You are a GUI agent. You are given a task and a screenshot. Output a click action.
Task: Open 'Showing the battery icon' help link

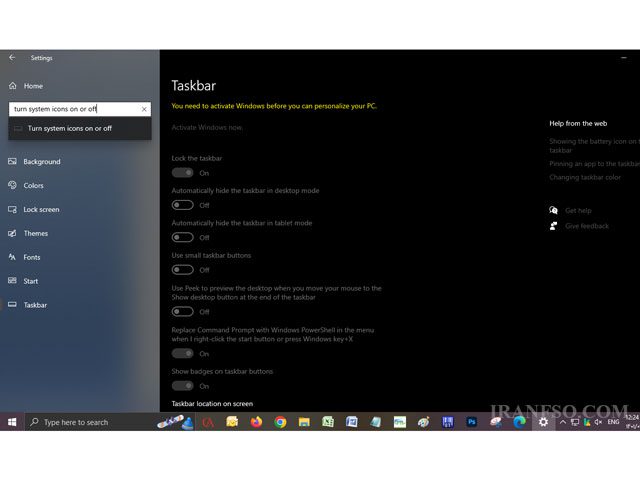coord(594,146)
